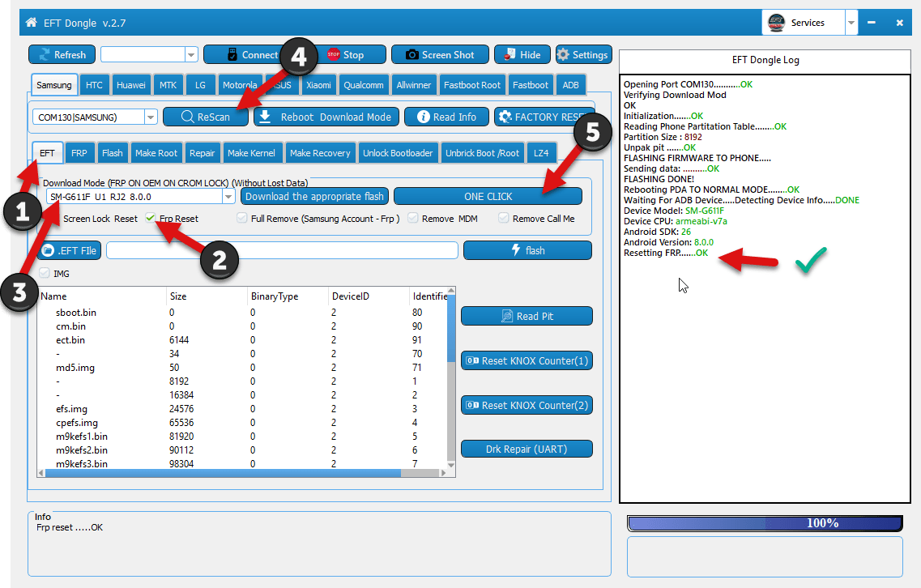The height and width of the screenshot is (588, 921).
Task: Open the Make Recovery sub-tab
Action: 320,153
